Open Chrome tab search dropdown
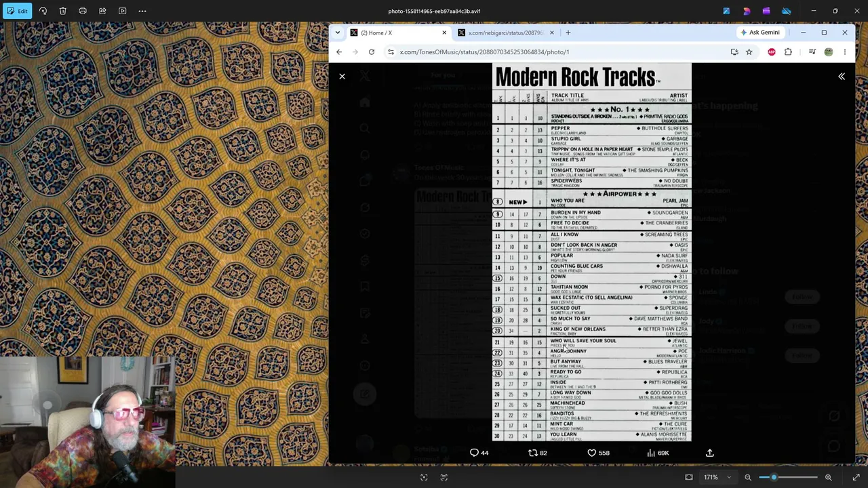868x488 pixels. pos(337,33)
